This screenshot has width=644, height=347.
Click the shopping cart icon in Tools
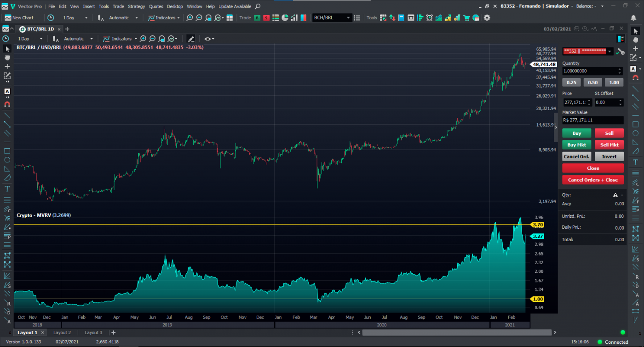[466, 18]
